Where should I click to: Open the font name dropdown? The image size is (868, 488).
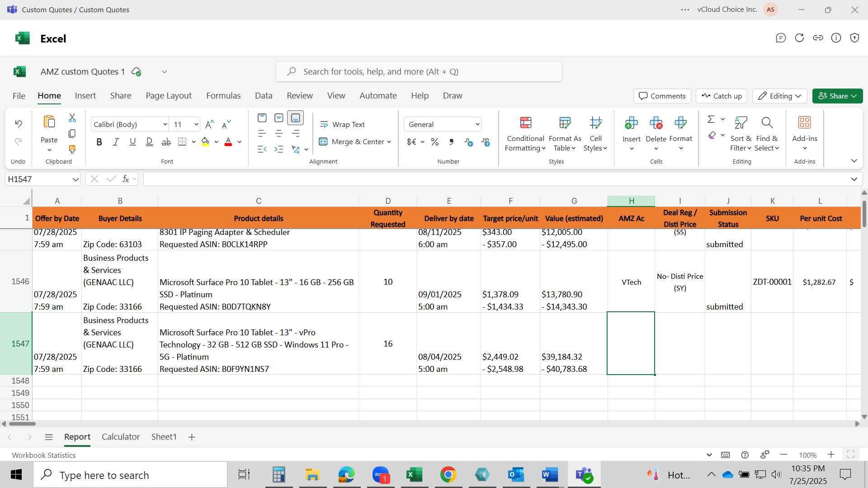(165, 124)
